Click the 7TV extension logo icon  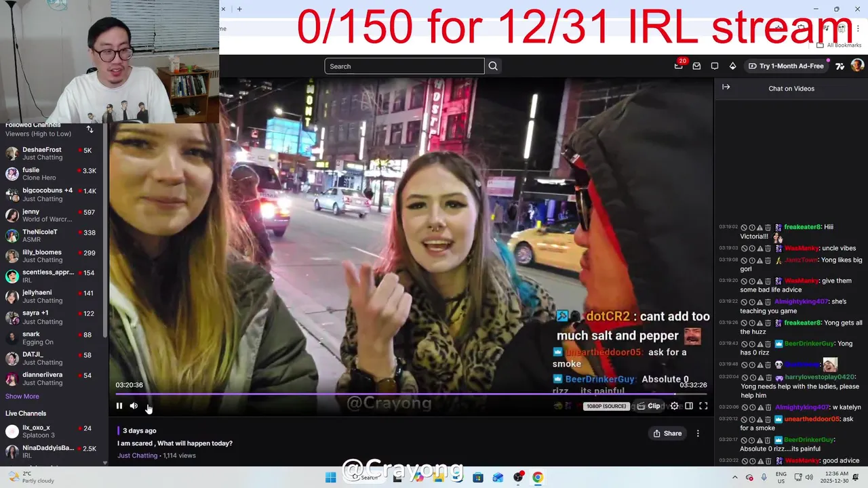(x=840, y=66)
